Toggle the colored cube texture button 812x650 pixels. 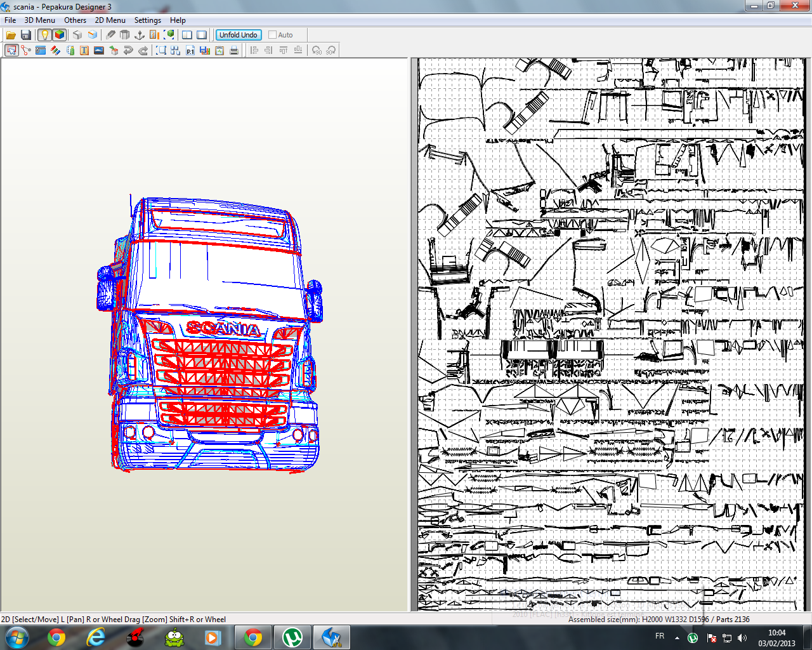[x=60, y=35]
